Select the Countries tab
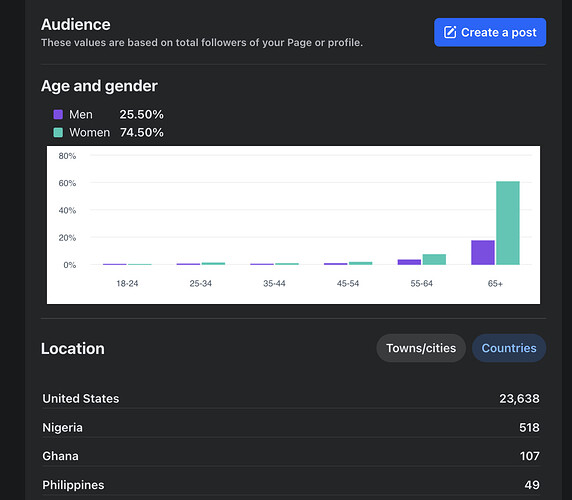 click(x=509, y=348)
